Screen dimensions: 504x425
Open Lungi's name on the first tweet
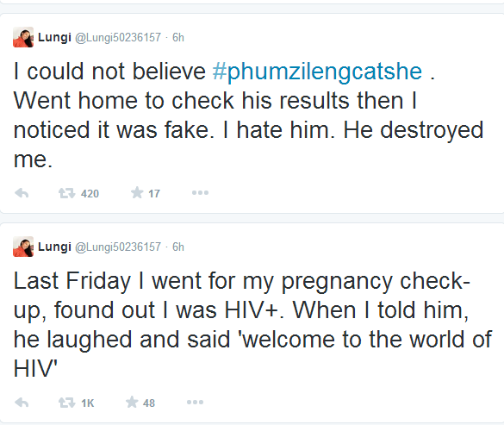coord(54,37)
